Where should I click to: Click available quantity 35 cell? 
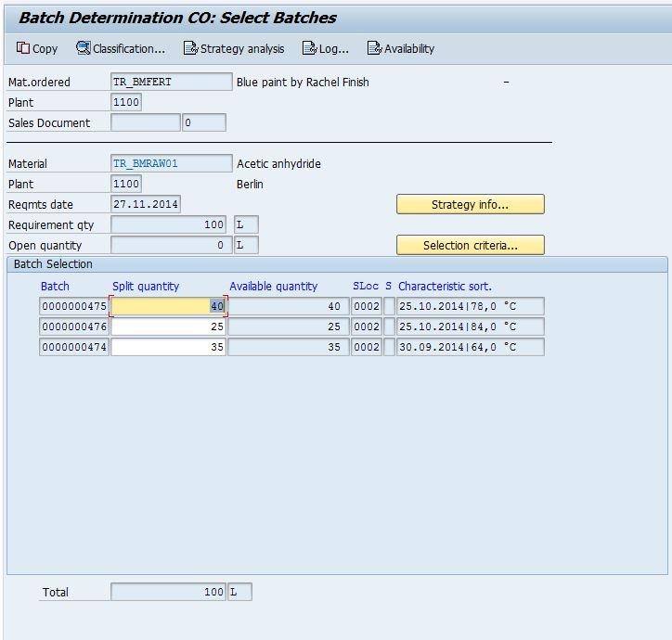coord(288,347)
